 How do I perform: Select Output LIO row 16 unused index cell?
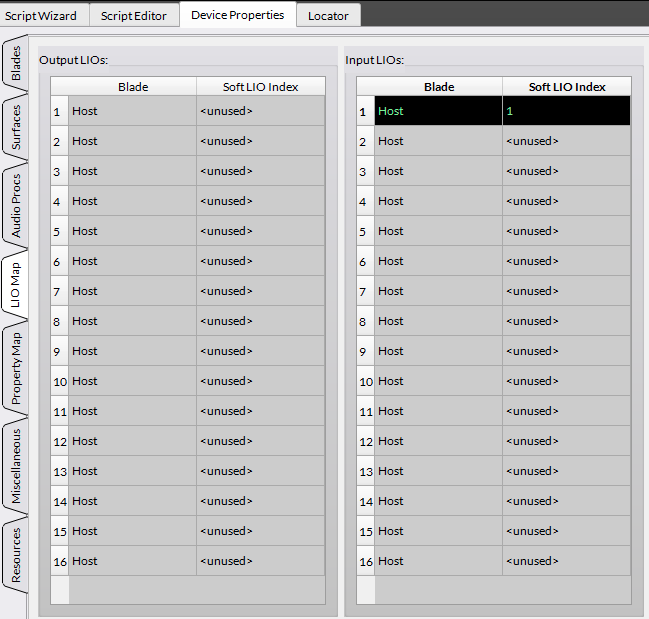pyautogui.click(x=260, y=561)
